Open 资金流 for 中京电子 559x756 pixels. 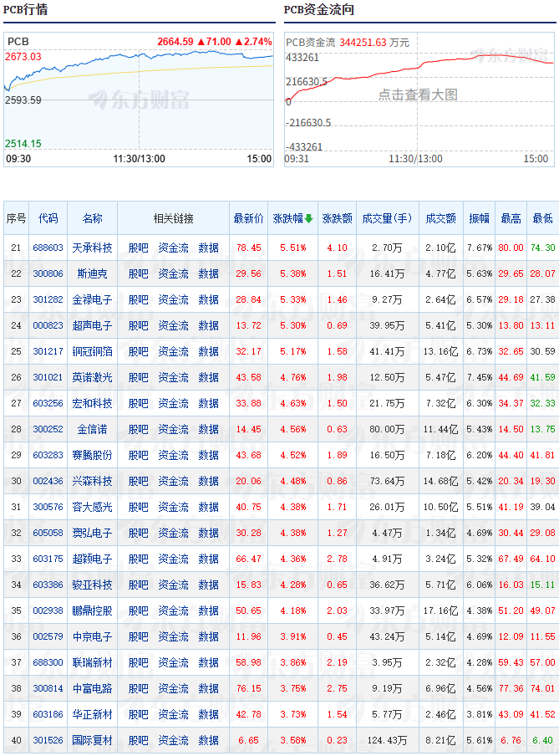point(174,637)
